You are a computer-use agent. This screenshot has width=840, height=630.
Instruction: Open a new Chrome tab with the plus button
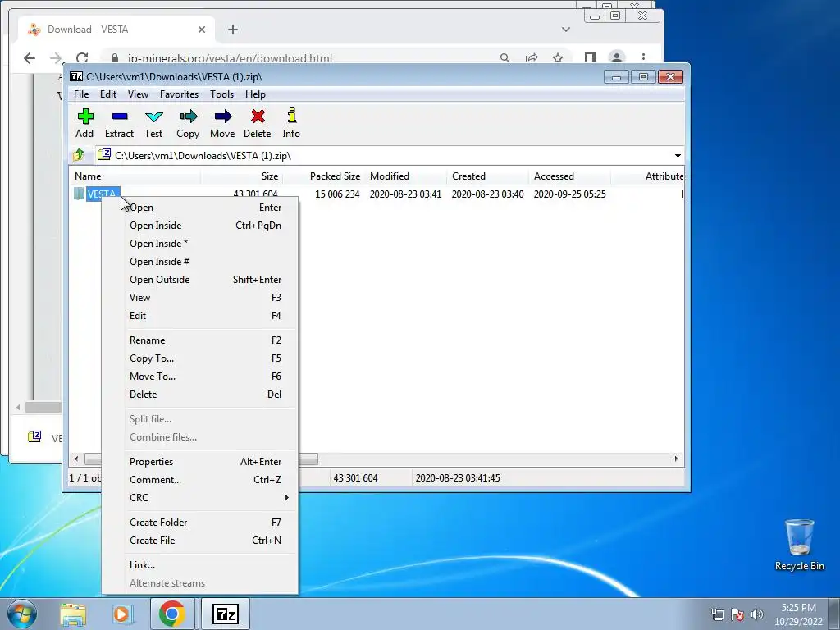pyautogui.click(x=232, y=30)
